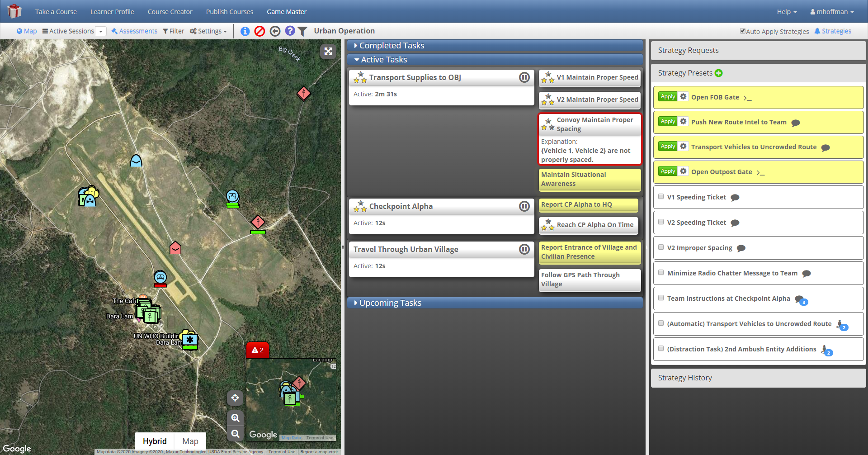Select the red diamond marker near Big Creek
This screenshot has width=868, height=455.
click(304, 93)
